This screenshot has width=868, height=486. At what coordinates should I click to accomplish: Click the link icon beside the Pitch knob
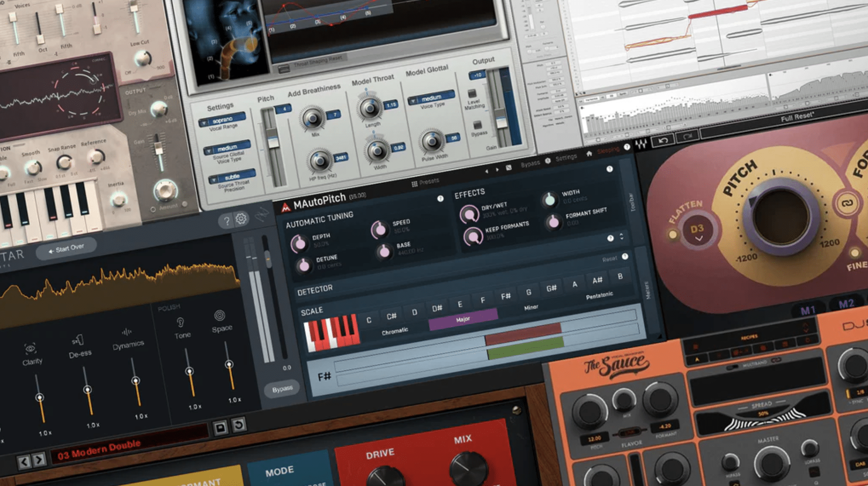[847, 203]
